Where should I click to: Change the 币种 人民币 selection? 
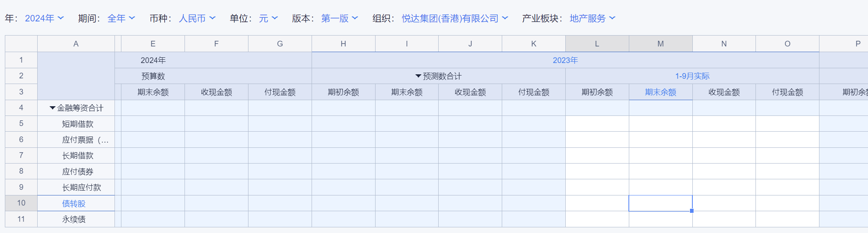pos(197,19)
